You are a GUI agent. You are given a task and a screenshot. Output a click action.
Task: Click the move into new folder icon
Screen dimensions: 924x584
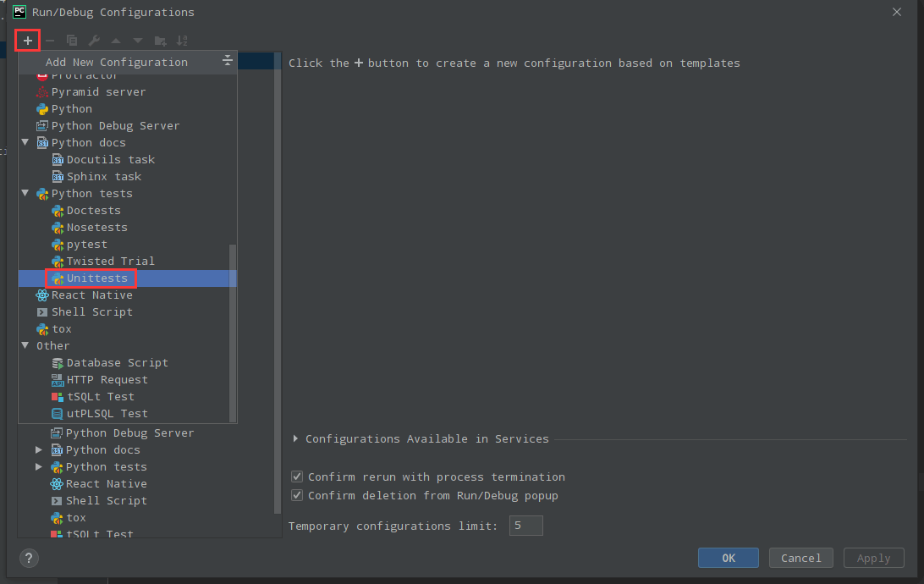[x=160, y=41]
